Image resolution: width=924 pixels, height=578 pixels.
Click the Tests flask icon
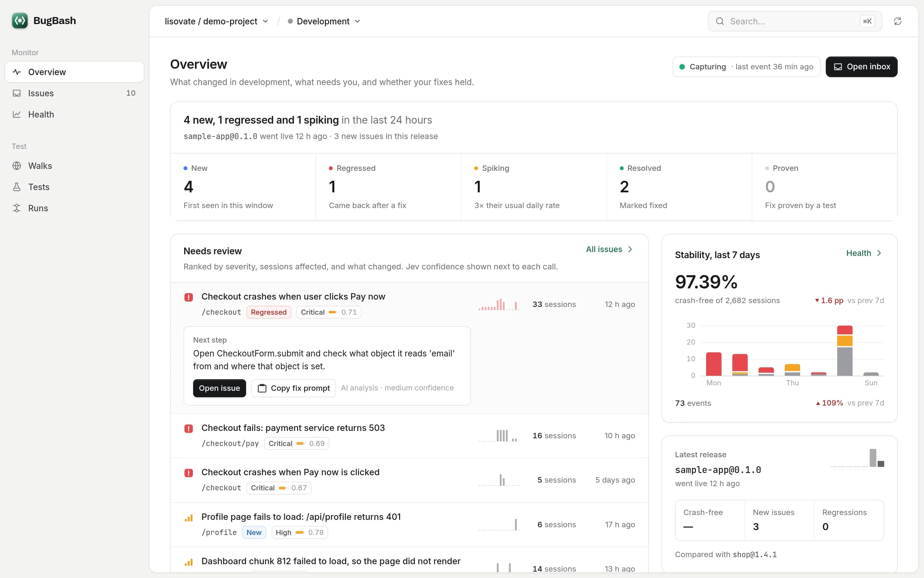point(17,187)
